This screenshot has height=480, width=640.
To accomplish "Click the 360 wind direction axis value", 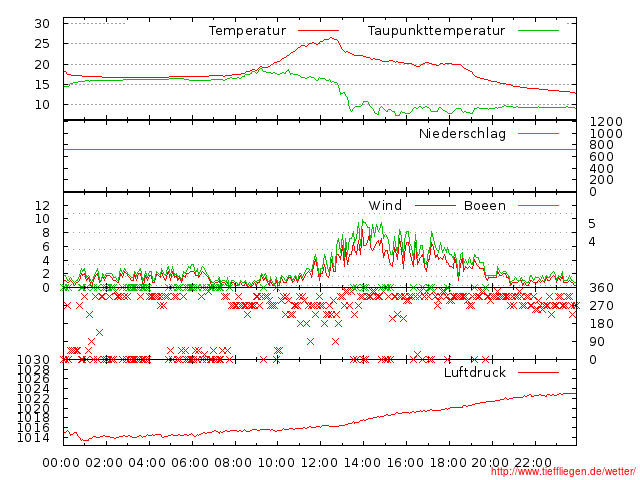I will (x=602, y=288).
